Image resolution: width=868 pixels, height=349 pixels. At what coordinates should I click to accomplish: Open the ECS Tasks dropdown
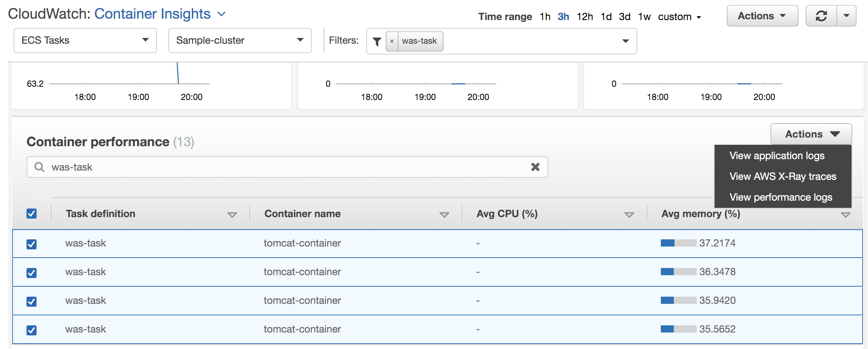[x=85, y=40]
